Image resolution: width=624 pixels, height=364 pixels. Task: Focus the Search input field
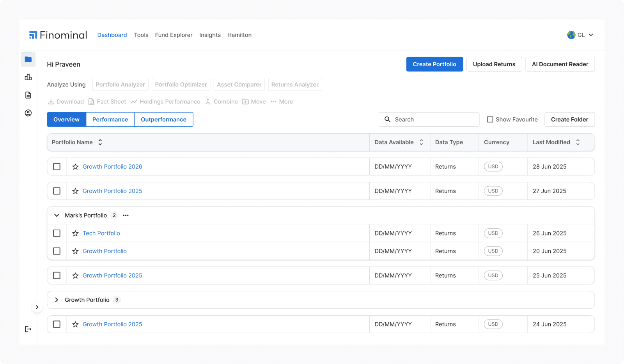coord(429,120)
